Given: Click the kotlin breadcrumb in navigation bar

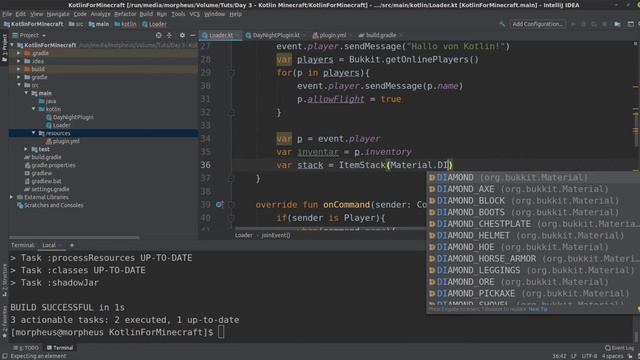Looking at the screenshot, I should [126, 24].
